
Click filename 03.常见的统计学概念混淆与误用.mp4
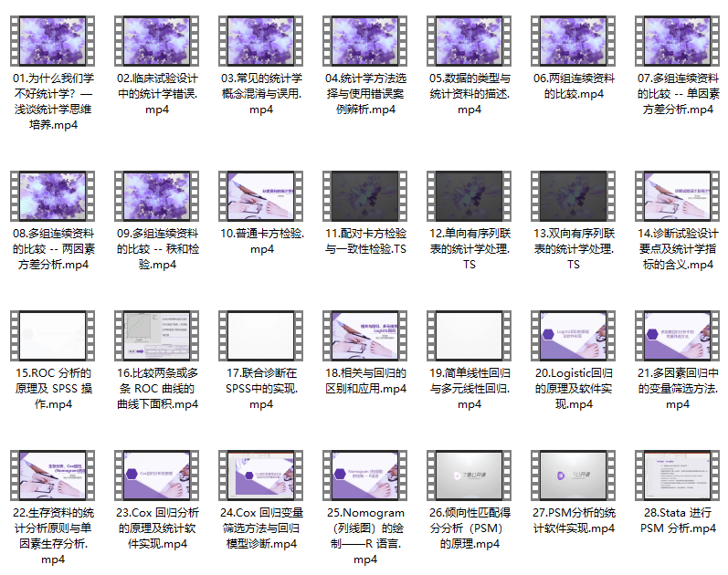point(261,94)
